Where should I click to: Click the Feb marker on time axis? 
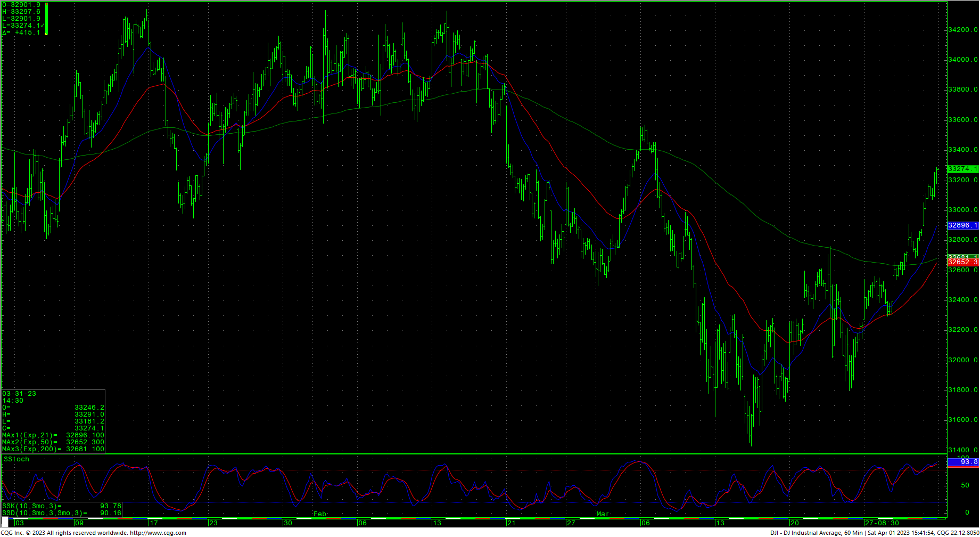coord(319,514)
